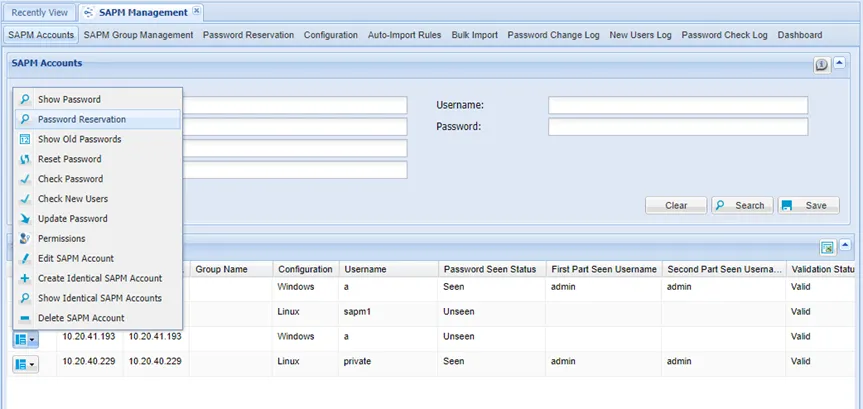Sort by Group Name column header

231,269
